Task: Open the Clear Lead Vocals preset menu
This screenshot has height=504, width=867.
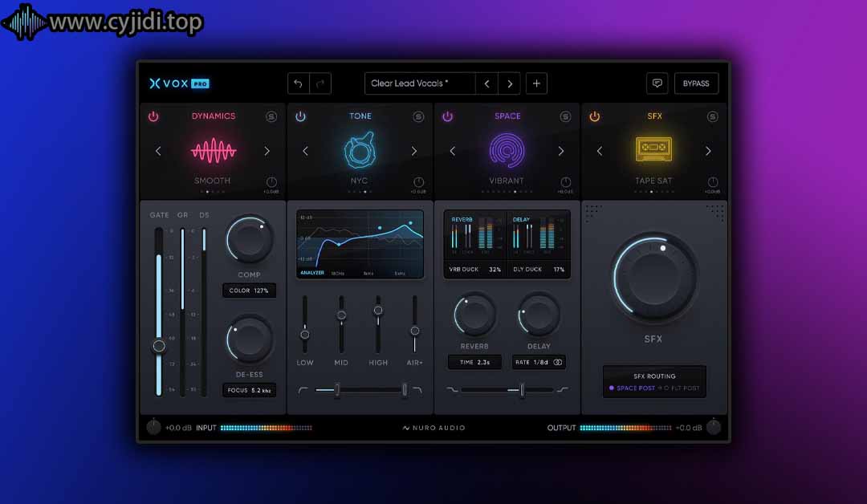Action: point(420,83)
